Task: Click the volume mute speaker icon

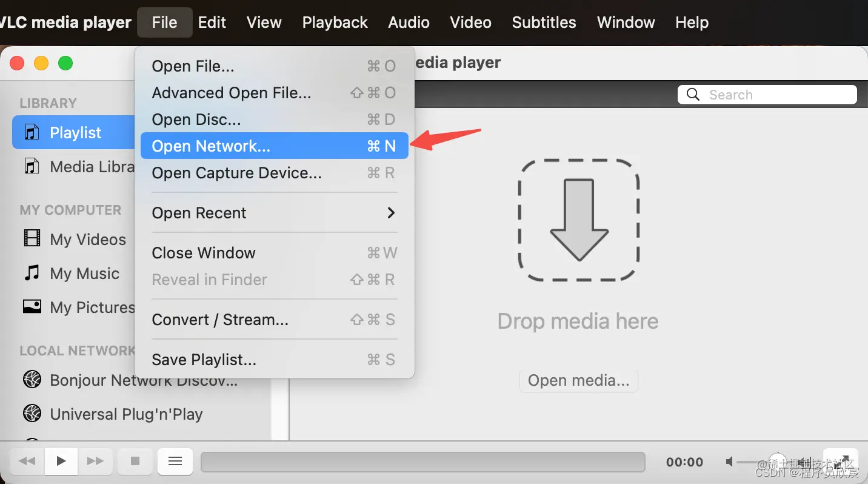Action: pos(730,462)
